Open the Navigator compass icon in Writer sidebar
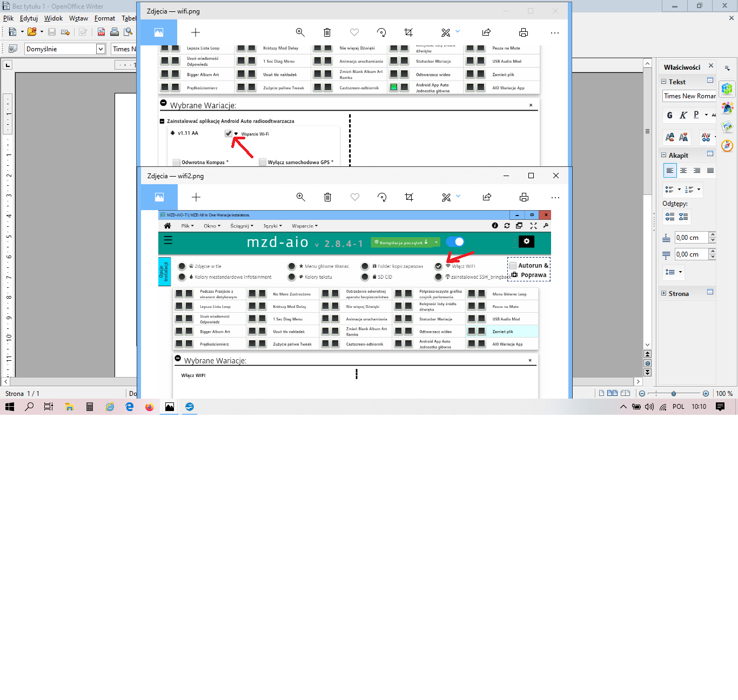The width and height of the screenshot is (738, 700). tap(727, 146)
